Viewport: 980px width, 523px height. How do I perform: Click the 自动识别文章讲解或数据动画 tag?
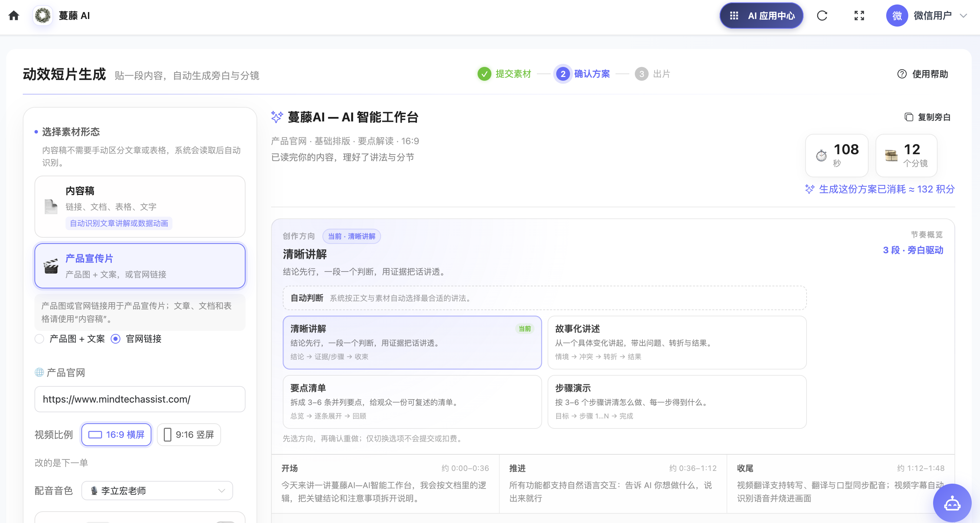click(119, 224)
